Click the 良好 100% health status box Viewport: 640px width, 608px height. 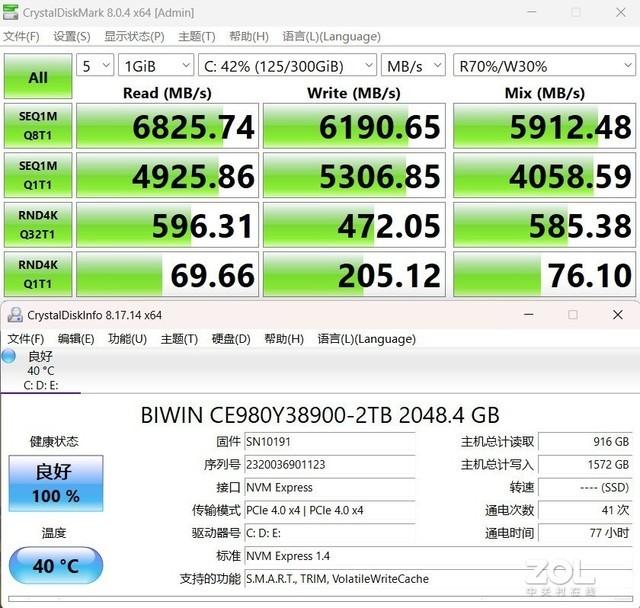pos(55,483)
